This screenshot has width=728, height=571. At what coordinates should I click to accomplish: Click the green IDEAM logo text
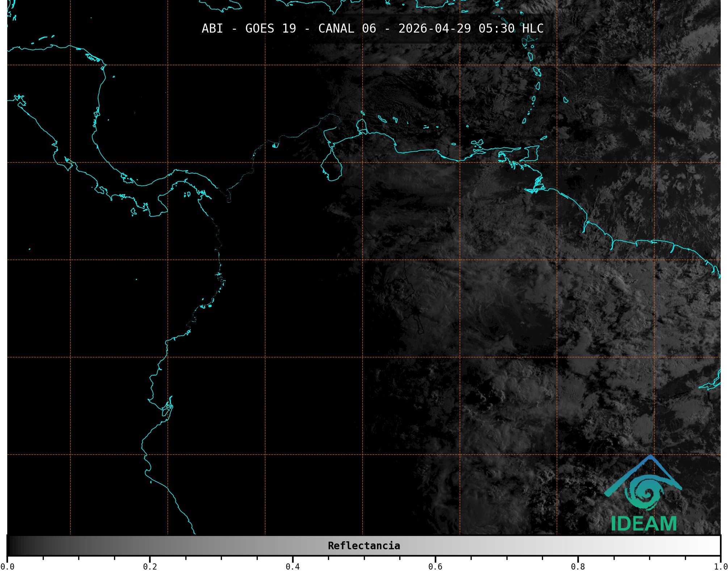644,524
